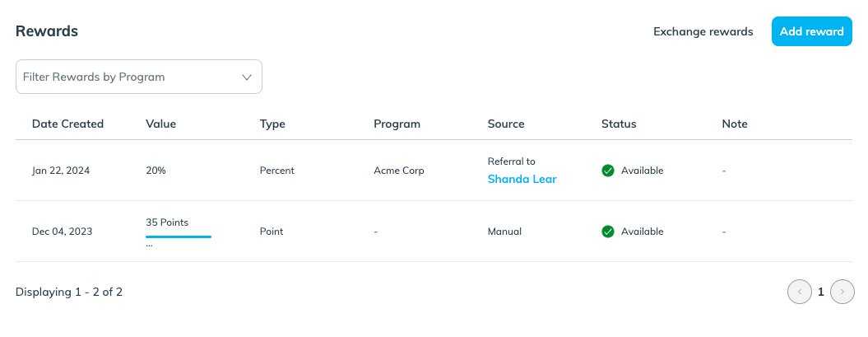Click the dropdown chevron in the program filter

click(x=247, y=77)
